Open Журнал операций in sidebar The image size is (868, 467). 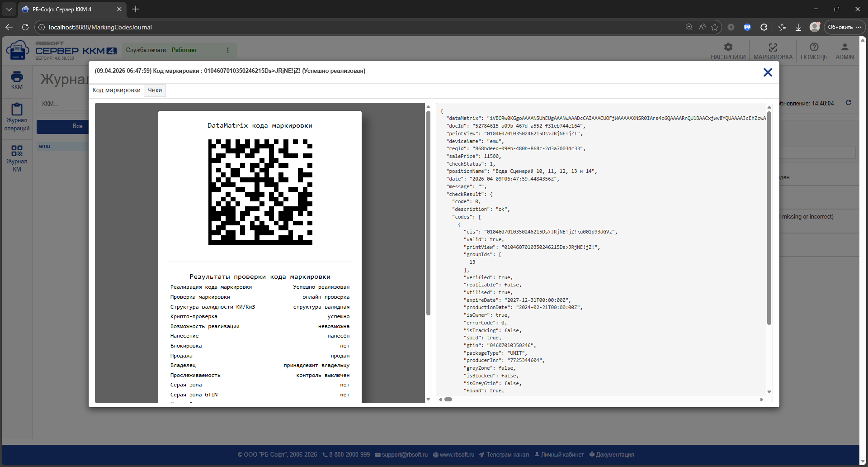pos(17,117)
